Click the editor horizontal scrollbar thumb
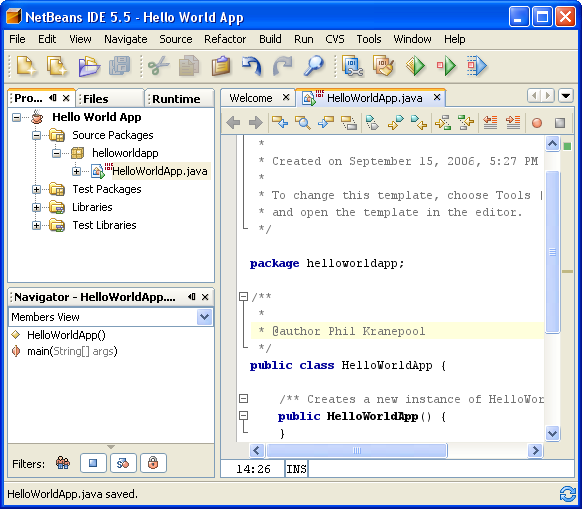Viewport: 582px width, 509px height. (x=357, y=451)
